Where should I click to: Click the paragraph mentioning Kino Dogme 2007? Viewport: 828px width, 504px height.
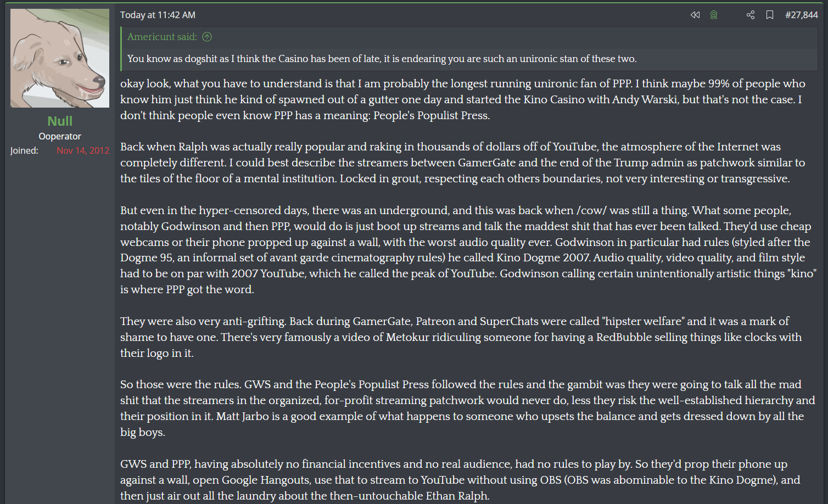click(468, 250)
